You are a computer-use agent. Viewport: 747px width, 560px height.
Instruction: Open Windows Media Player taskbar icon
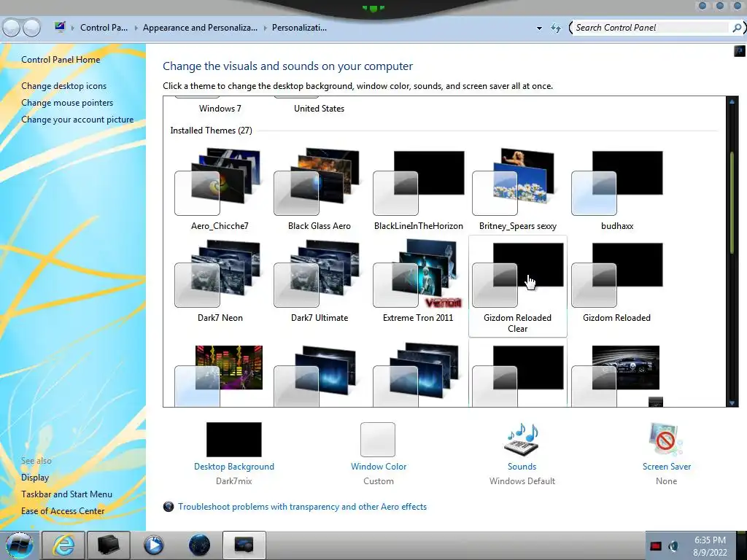tap(153, 545)
